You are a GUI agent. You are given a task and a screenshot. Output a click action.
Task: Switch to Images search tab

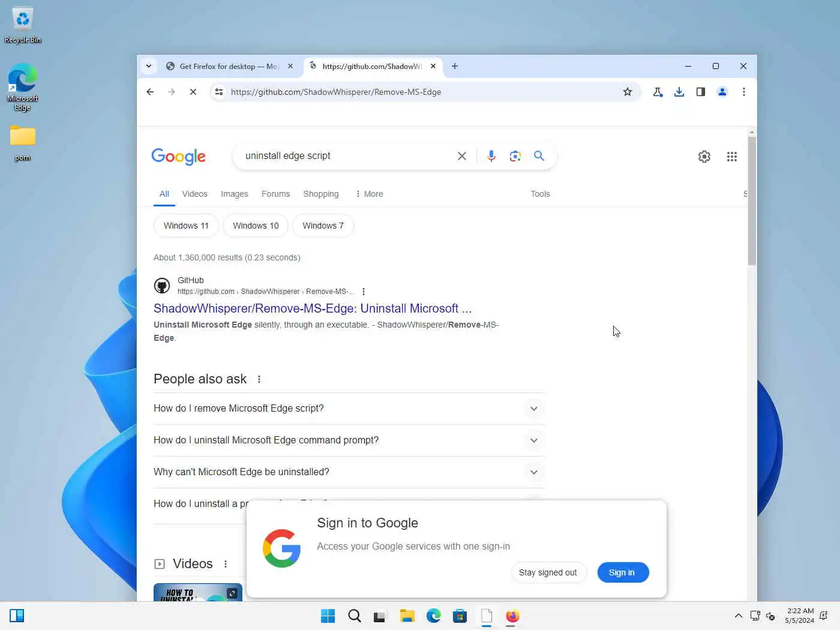tap(235, 194)
